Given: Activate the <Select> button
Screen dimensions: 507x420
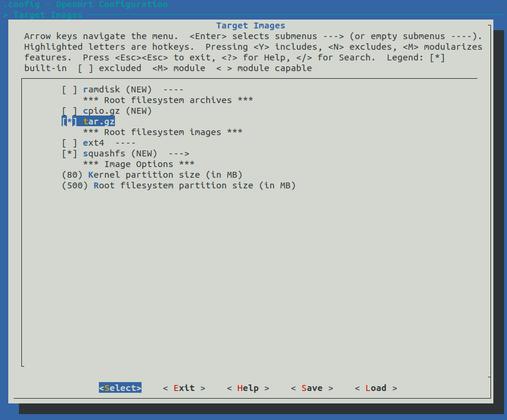Looking at the screenshot, I should [x=120, y=388].
